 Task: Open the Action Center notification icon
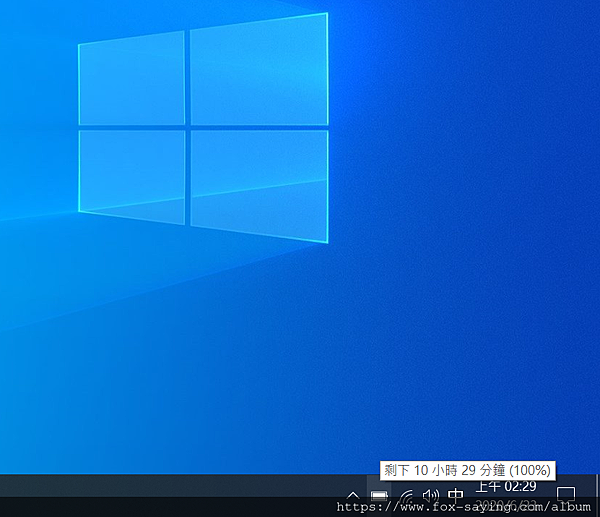point(566,495)
